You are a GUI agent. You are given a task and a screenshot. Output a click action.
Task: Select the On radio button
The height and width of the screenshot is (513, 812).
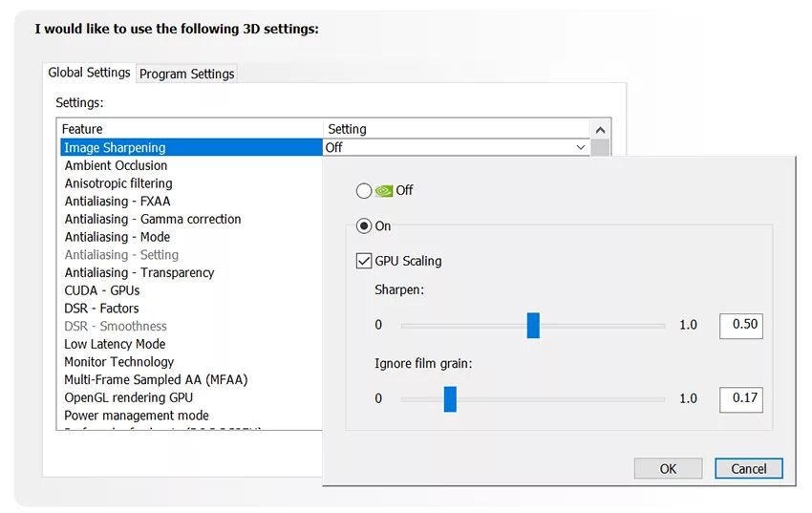coord(363,226)
